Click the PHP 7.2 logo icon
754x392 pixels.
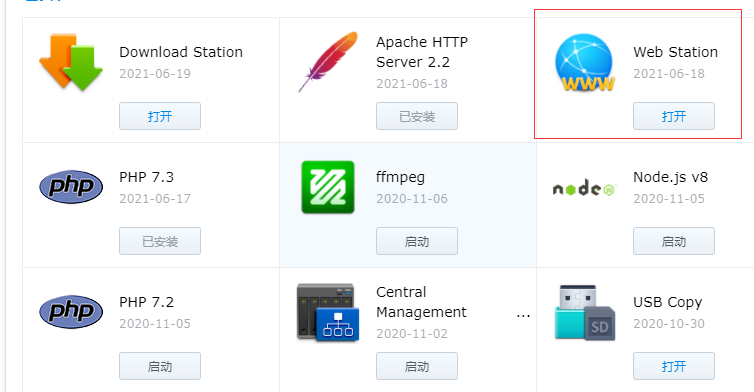tap(71, 312)
